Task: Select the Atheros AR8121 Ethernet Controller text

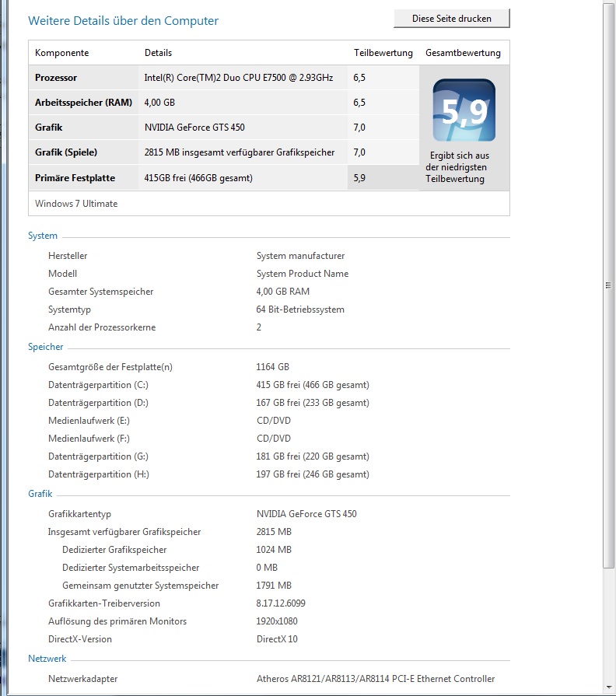Action: [376, 679]
